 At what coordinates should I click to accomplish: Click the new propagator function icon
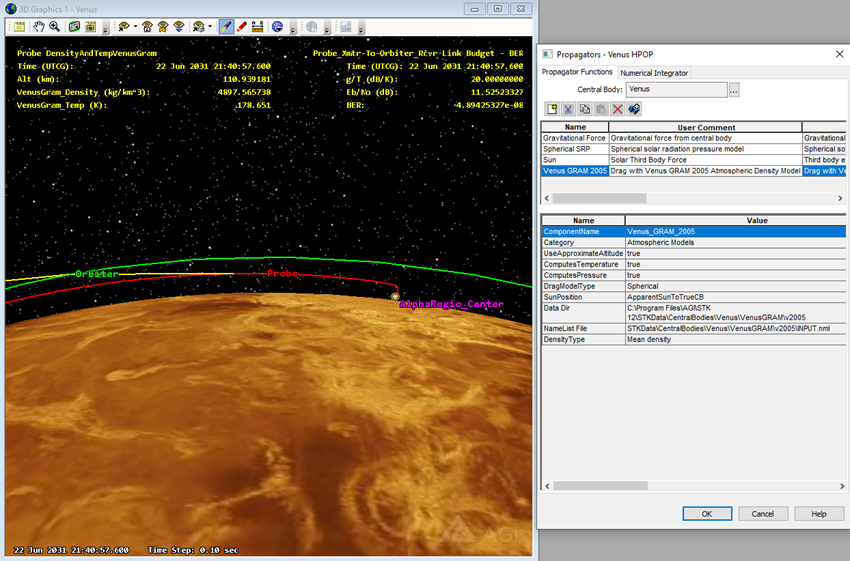[x=552, y=109]
